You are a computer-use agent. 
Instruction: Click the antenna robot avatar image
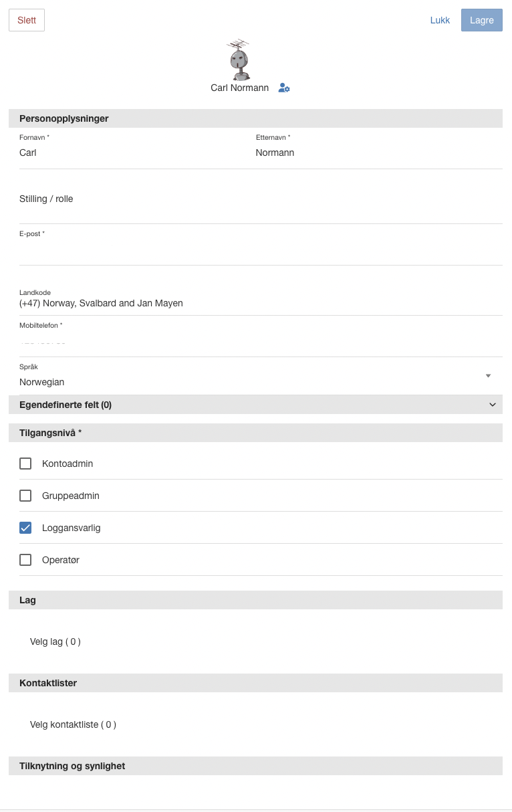(239, 60)
